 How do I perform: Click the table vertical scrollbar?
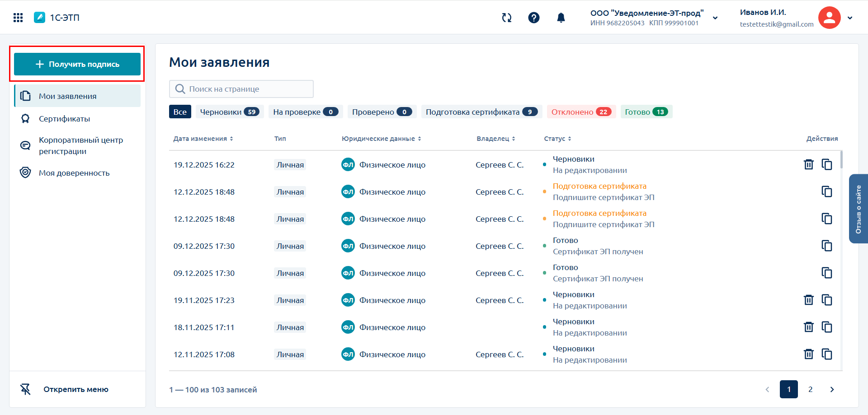[x=841, y=159]
